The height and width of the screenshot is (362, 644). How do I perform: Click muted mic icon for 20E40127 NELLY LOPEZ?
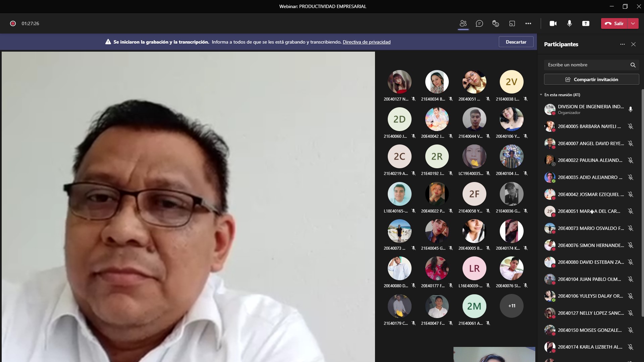click(631, 313)
